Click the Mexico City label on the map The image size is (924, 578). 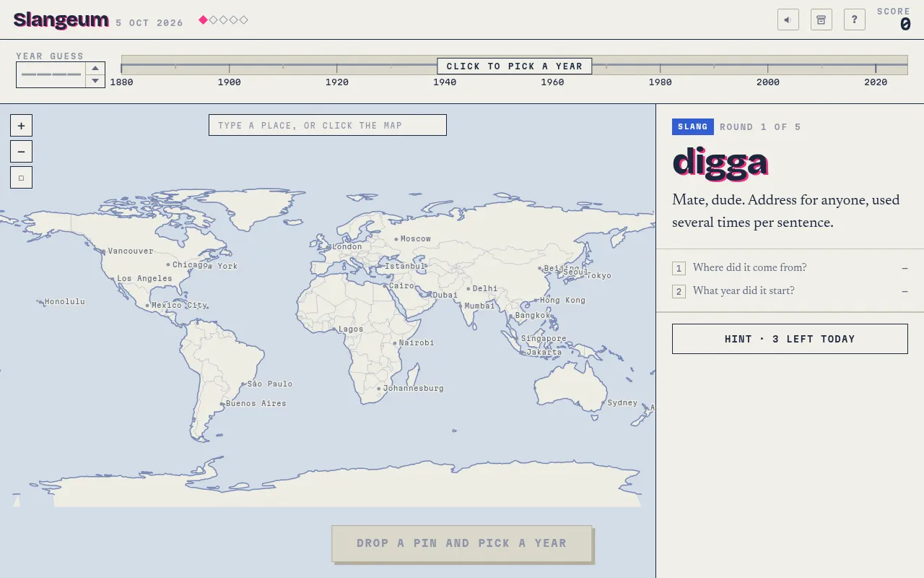click(x=179, y=306)
